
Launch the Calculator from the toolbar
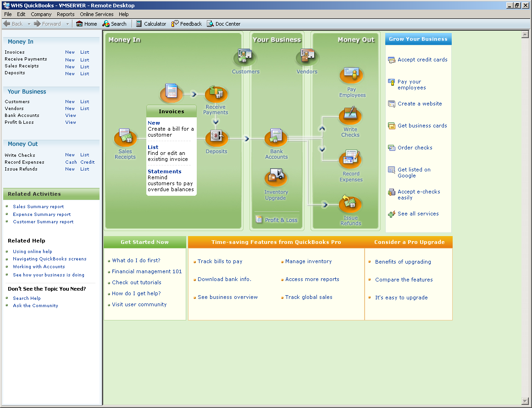pyautogui.click(x=151, y=24)
